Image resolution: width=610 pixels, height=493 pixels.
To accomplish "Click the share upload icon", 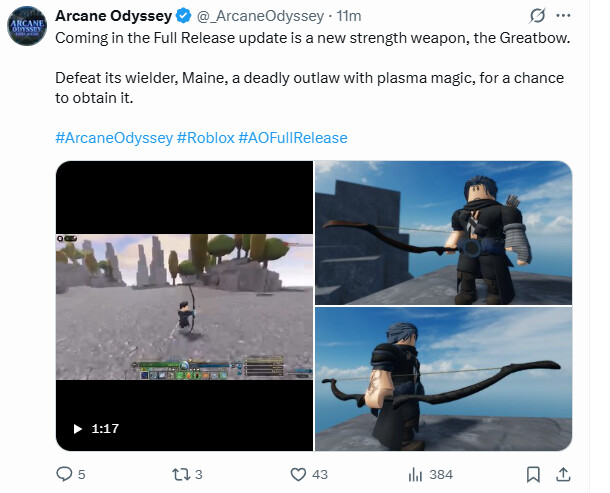I will coord(563,474).
